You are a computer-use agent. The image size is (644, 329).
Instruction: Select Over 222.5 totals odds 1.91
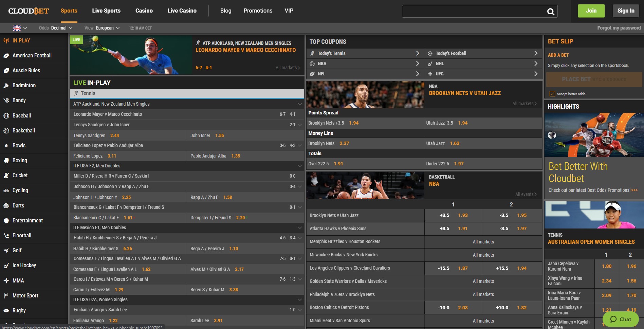pos(338,164)
